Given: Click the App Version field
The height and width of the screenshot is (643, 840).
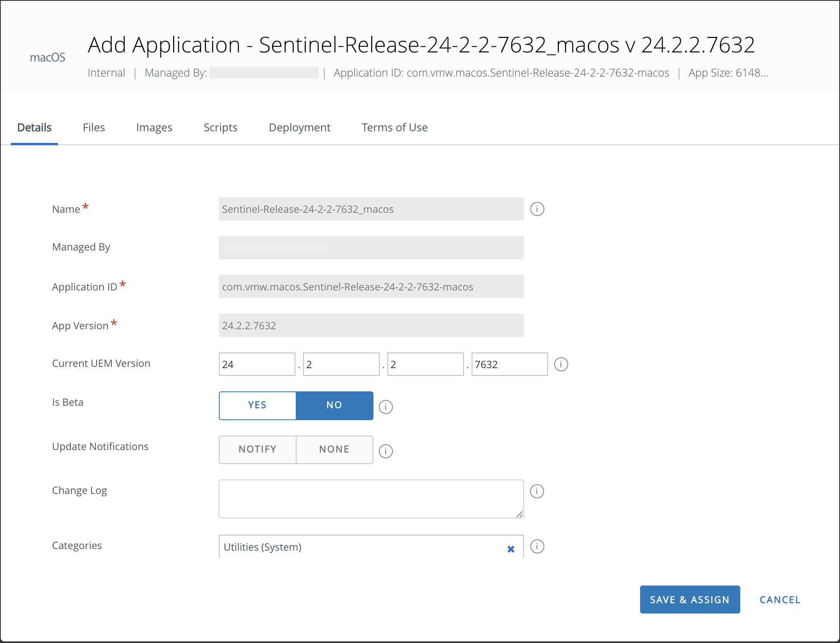Looking at the screenshot, I should (371, 325).
